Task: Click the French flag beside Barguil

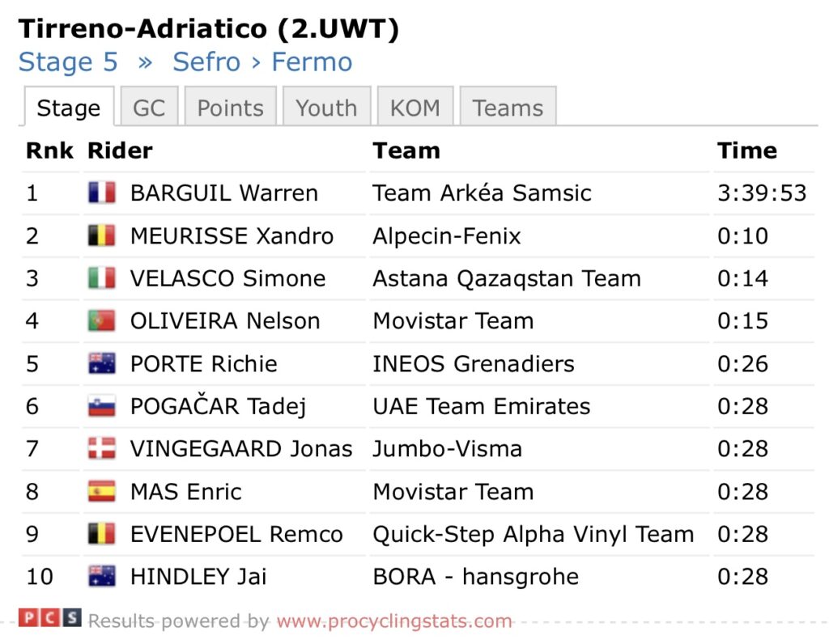Action: pos(101,193)
